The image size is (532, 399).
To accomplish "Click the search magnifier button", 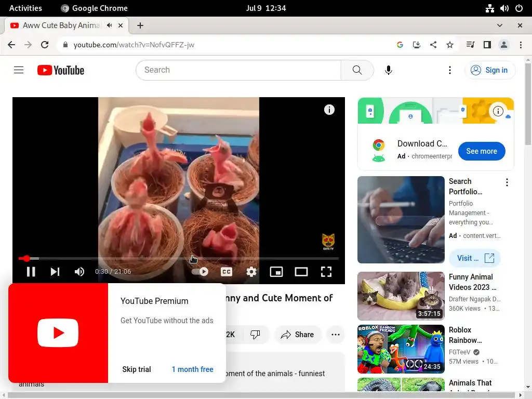I will [357, 70].
